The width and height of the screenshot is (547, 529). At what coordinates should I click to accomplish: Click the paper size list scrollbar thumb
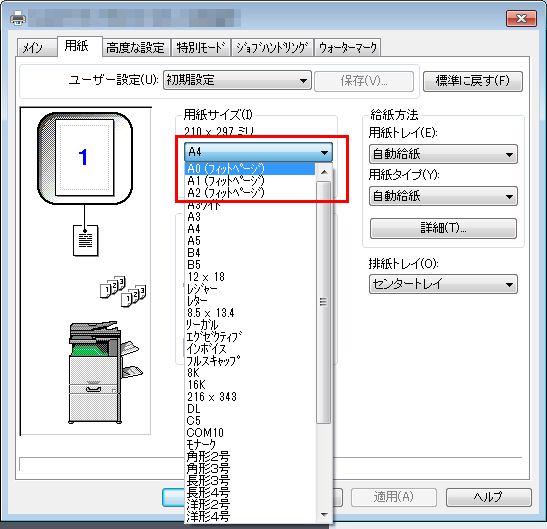click(324, 302)
